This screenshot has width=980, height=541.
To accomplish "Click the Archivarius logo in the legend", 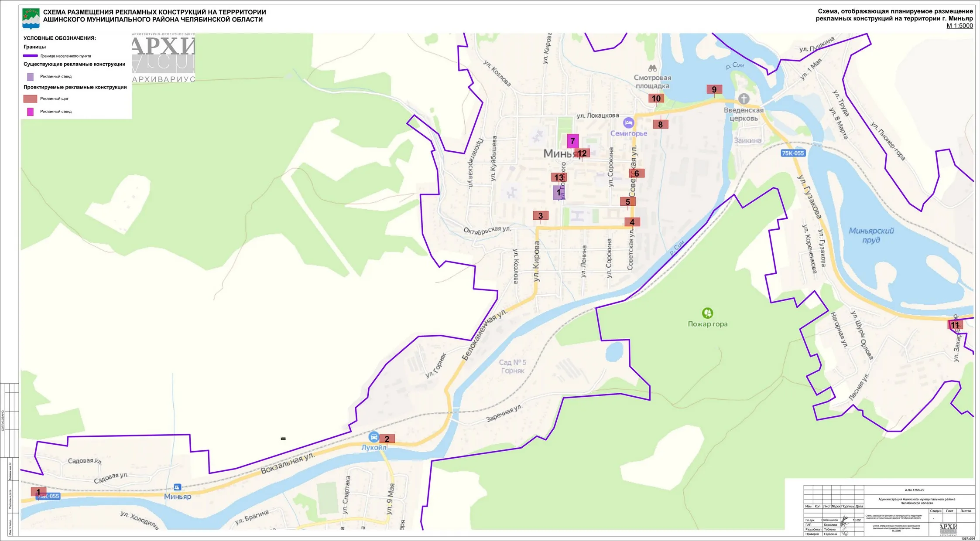I will [164, 58].
